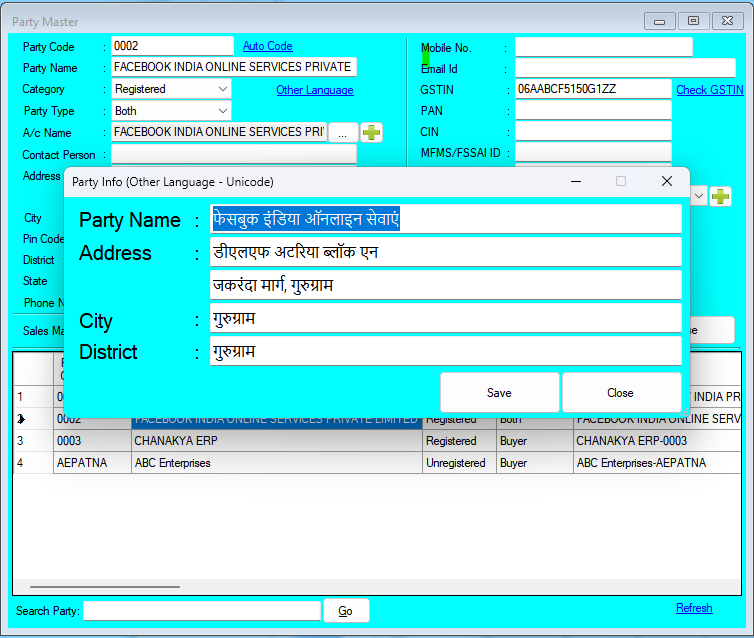754x638 pixels.
Task: Close the Party Master window
Action: tap(728, 21)
